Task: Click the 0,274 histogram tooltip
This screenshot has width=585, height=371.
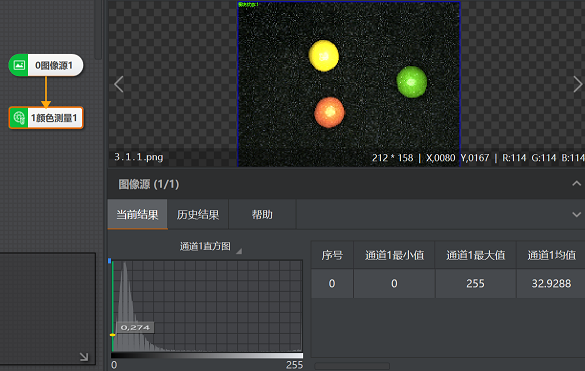Action: (135, 328)
